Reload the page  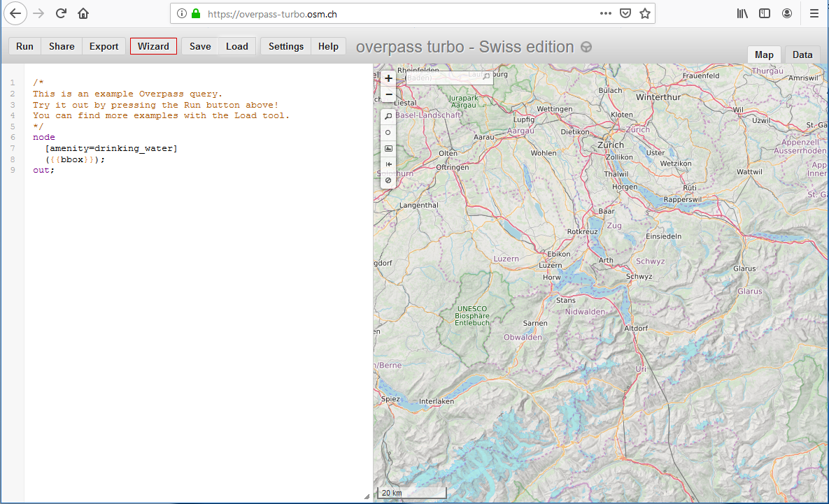[61, 13]
